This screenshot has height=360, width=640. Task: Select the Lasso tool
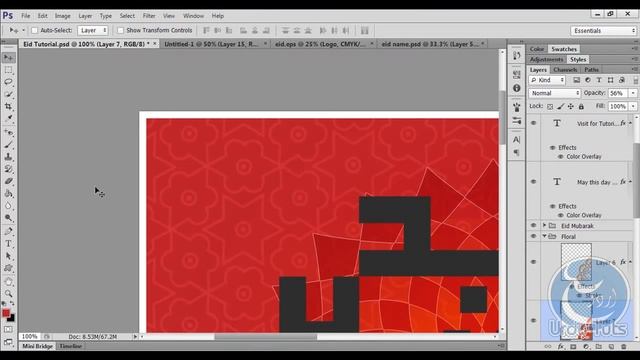(8, 82)
